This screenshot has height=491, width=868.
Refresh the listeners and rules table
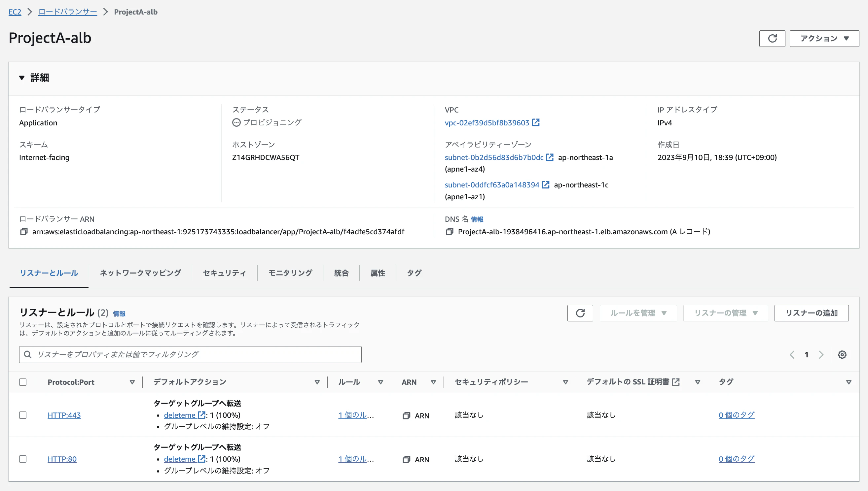tap(580, 313)
